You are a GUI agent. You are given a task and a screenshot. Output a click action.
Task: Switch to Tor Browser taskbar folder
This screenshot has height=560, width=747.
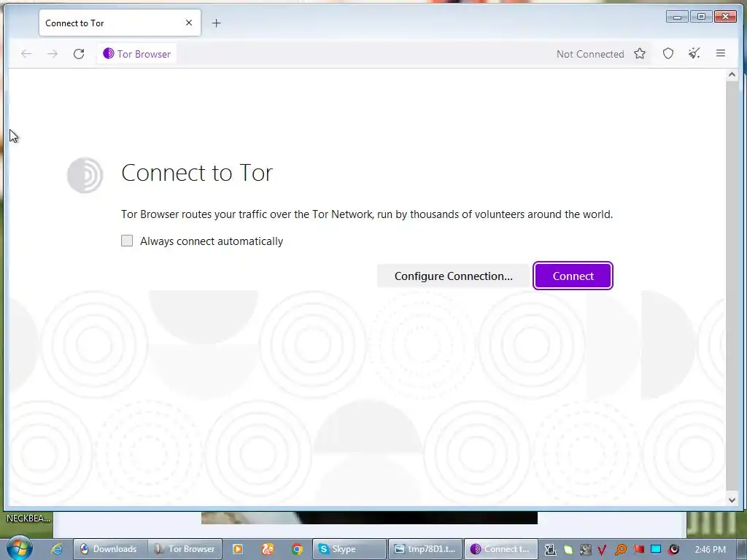click(x=185, y=550)
